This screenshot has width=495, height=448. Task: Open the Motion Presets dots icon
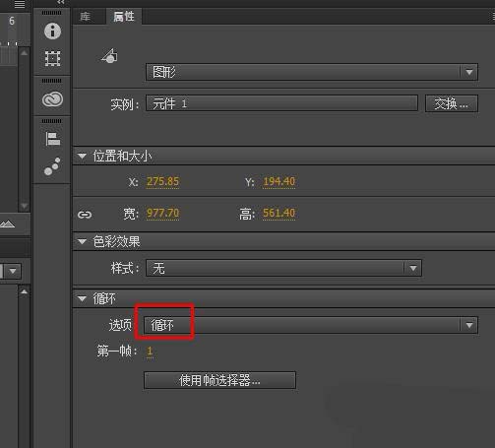click(52, 166)
